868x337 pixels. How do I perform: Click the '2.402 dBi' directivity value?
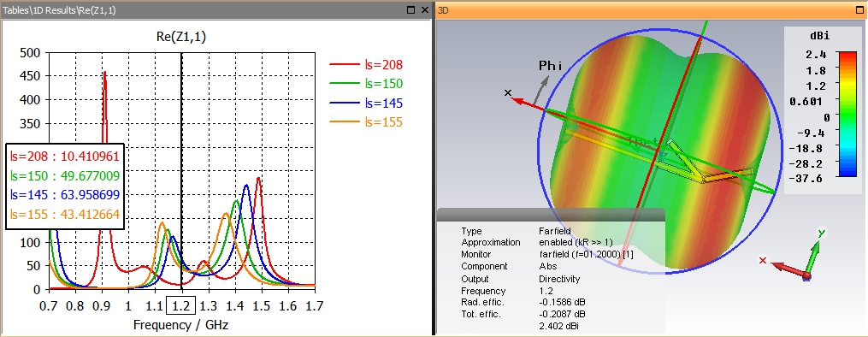pyautogui.click(x=560, y=327)
